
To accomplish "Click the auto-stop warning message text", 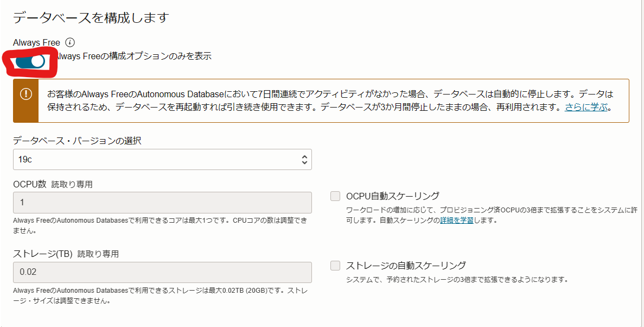I will 326,93.
